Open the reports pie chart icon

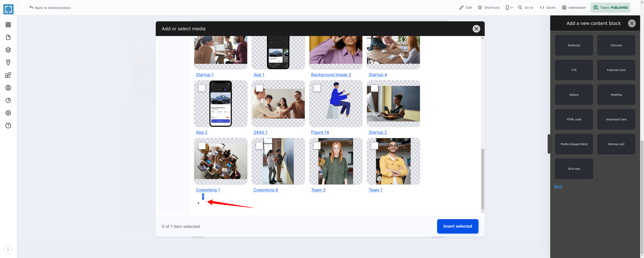[8, 100]
